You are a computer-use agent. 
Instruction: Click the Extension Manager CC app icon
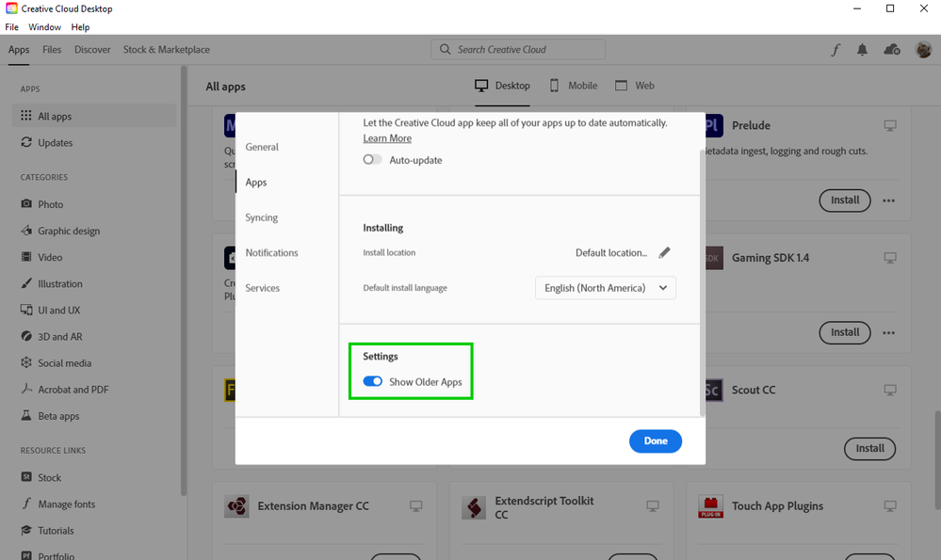click(236, 506)
